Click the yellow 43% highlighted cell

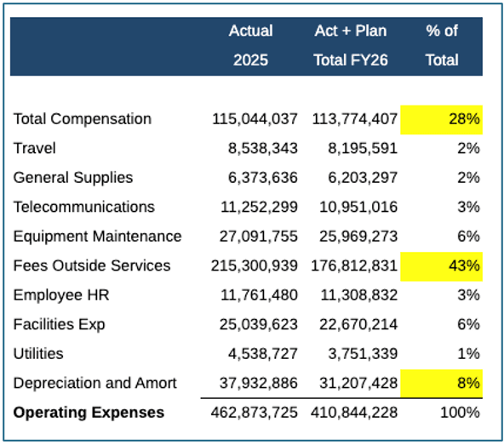[441, 266]
